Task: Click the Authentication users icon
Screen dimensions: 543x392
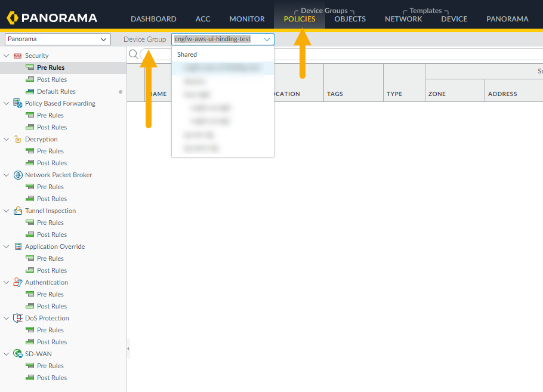Action: click(18, 282)
